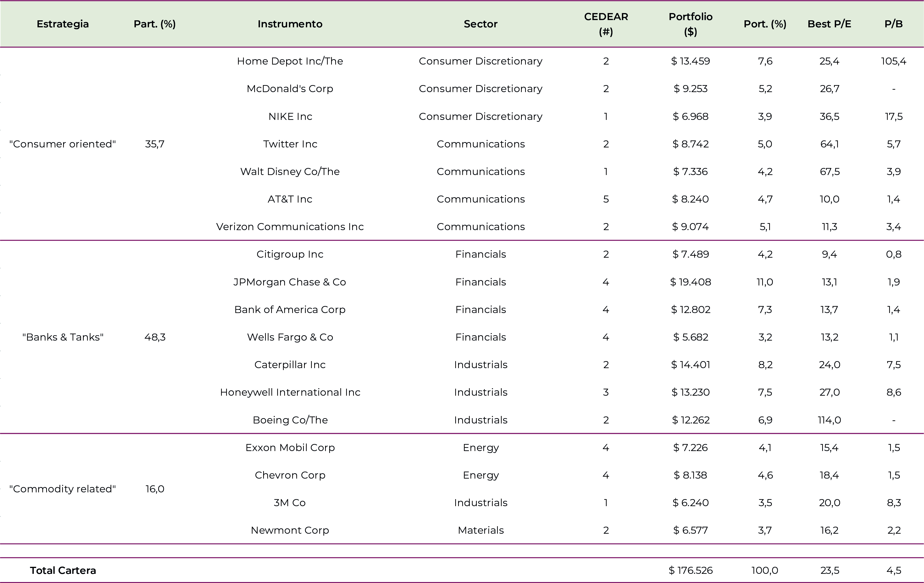924x583 pixels.
Task: Select Caterpillar Inc instrument
Action: pos(290,365)
